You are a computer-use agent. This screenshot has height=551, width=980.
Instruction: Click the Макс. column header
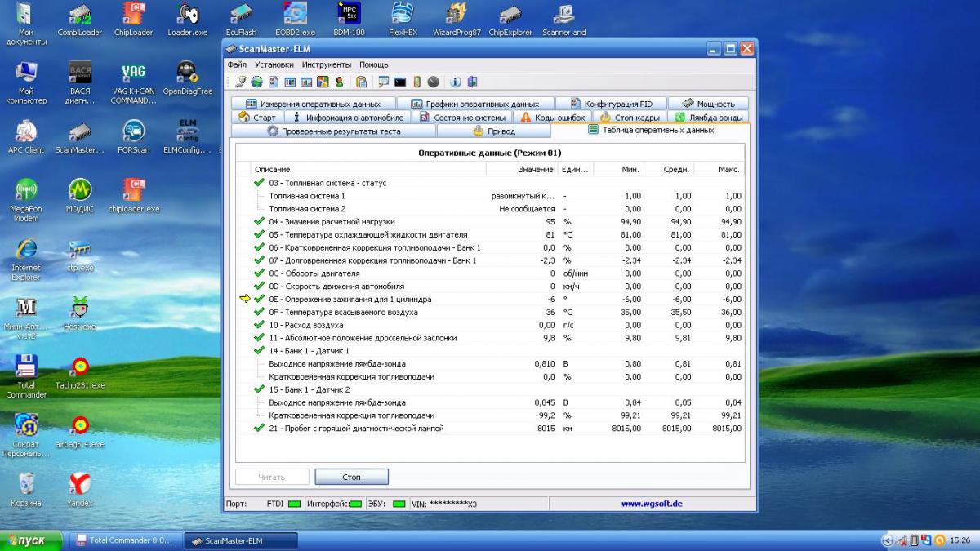click(x=719, y=169)
